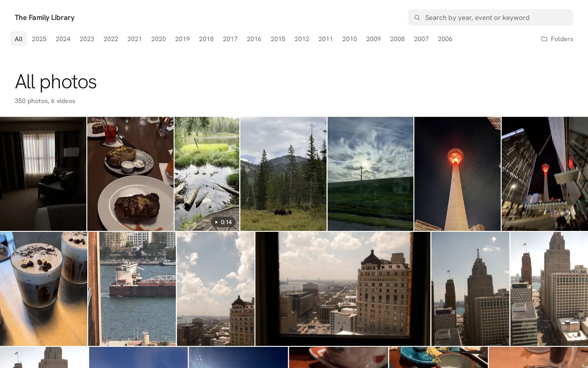Open the dark hotel room photo
The image size is (588, 368).
(x=43, y=174)
